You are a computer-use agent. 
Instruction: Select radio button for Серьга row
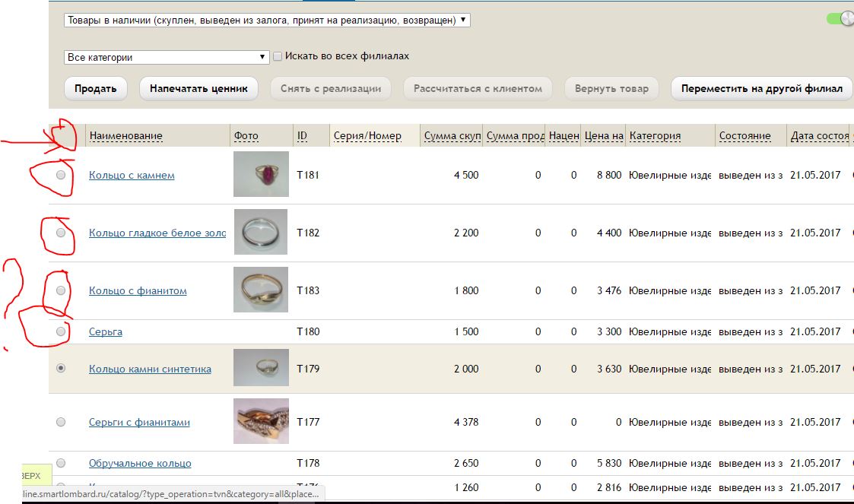(61, 331)
